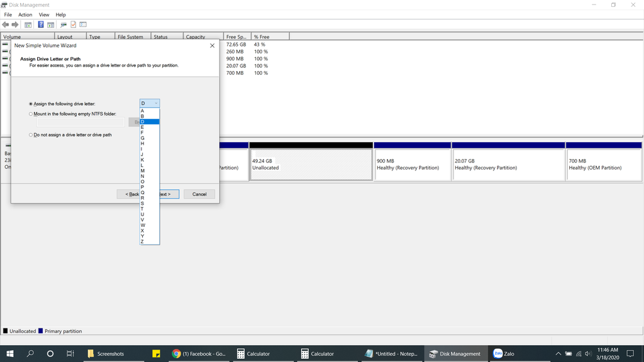Toggle the Show/Hide Action Pane toolbar icon
Viewport: 644px width, 362px height.
pyautogui.click(x=50, y=25)
